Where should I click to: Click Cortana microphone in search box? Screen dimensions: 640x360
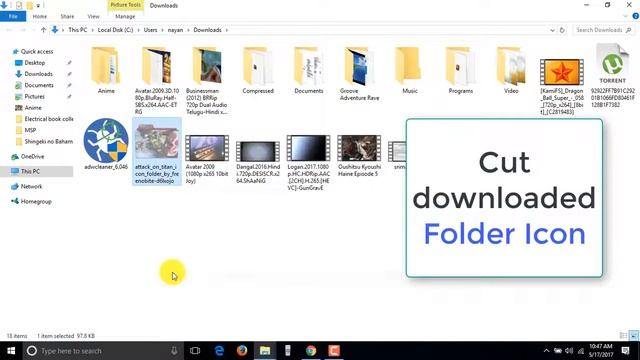coord(174,351)
